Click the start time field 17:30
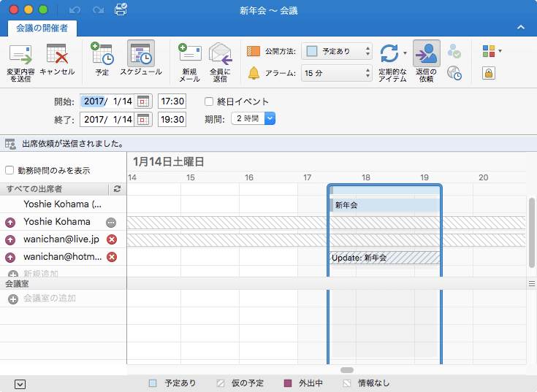 pos(172,101)
